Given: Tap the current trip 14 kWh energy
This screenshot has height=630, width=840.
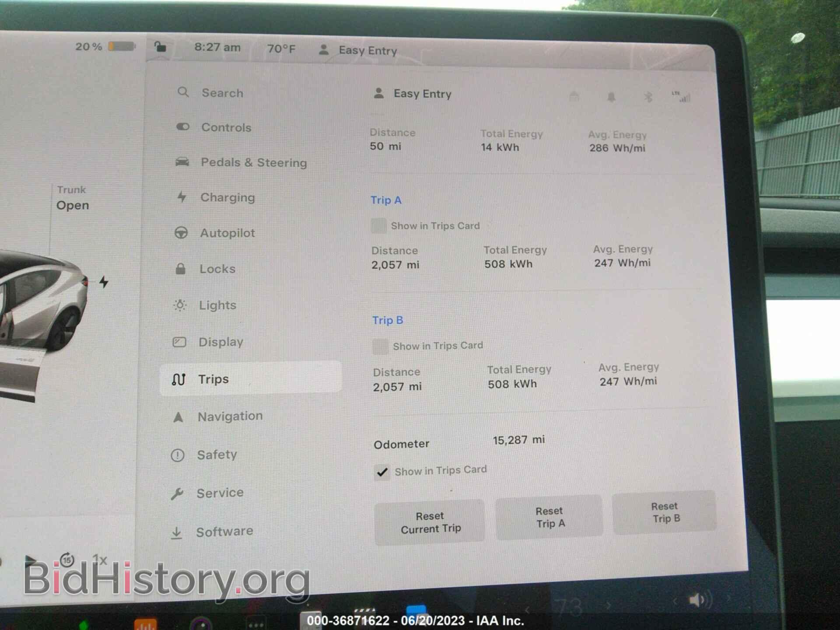Looking at the screenshot, I should click(x=500, y=147).
